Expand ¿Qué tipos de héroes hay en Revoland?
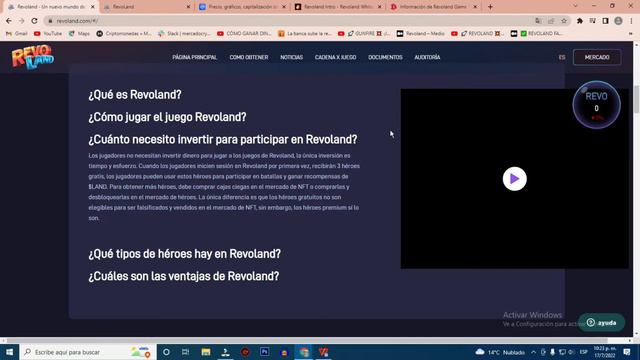 184,254
